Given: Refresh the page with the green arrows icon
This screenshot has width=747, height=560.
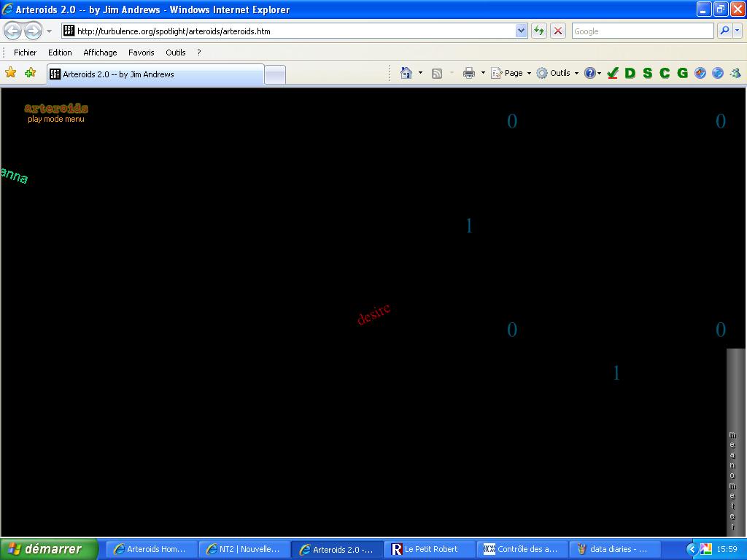Looking at the screenshot, I should point(539,31).
